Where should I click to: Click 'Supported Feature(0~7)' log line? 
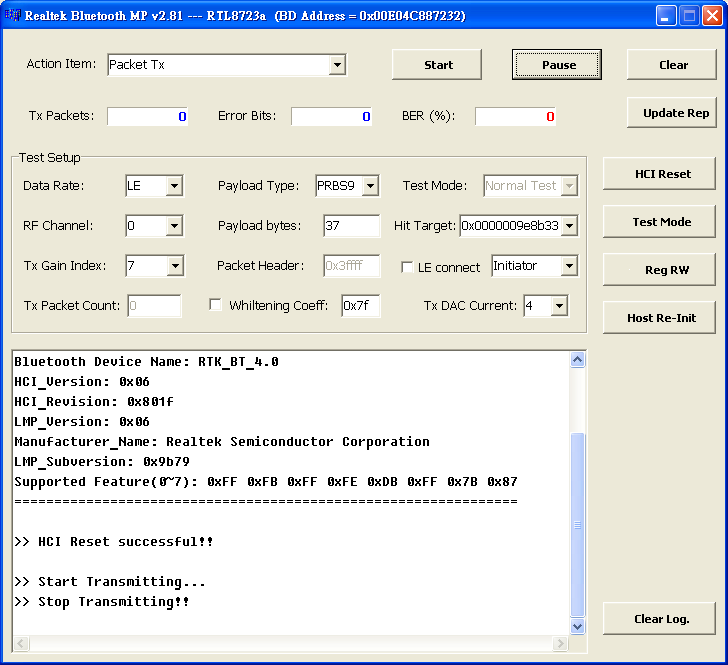[266, 481]
